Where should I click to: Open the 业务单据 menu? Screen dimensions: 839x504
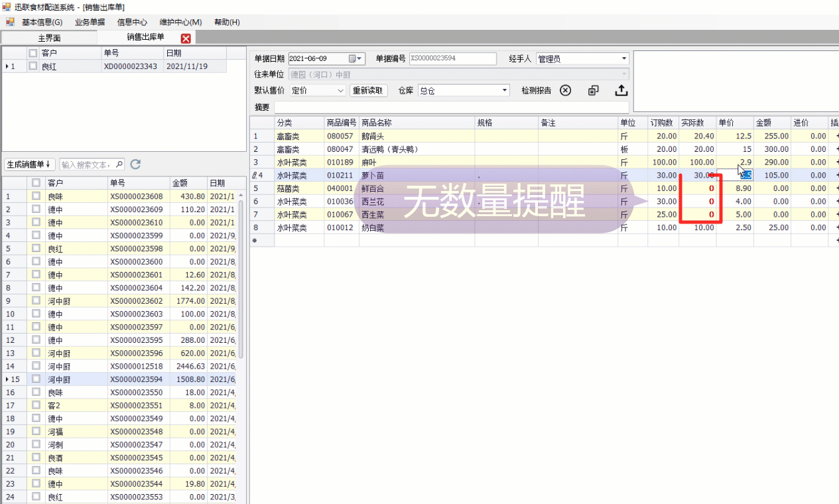tap(90, 22)
